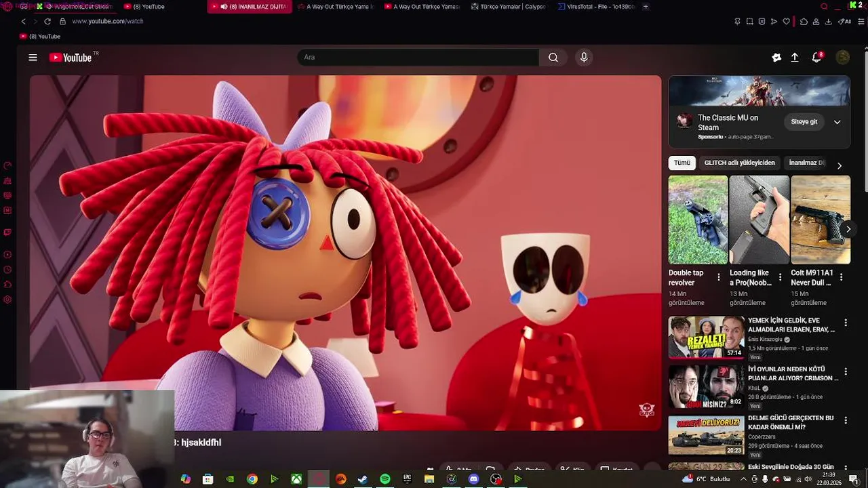The width and height of the screenshot is (868, 488).
Task: Advance the Shorts shelf with next arrow
Action: coord(848,229)
